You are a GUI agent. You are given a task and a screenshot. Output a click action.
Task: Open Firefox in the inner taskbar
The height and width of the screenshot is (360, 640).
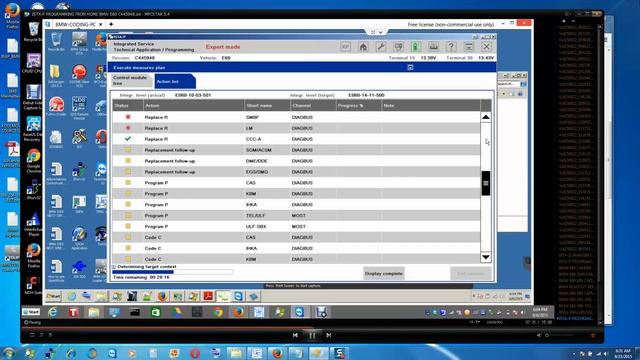click(x=238, y=313)
